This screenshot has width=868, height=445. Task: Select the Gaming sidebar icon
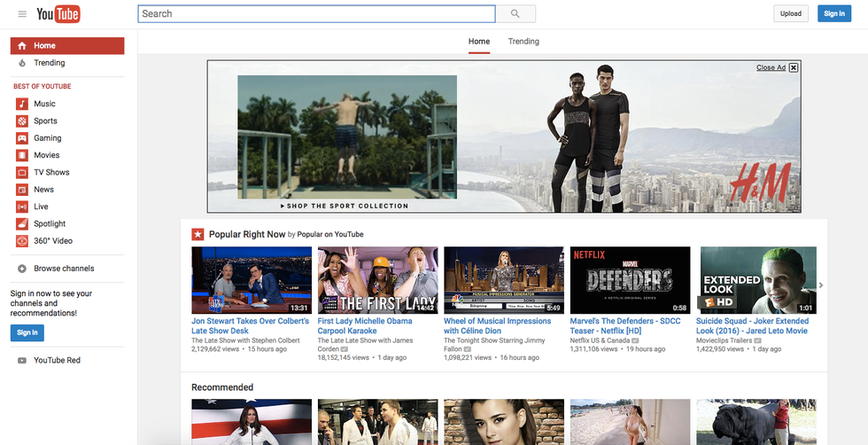pos(22,138)
